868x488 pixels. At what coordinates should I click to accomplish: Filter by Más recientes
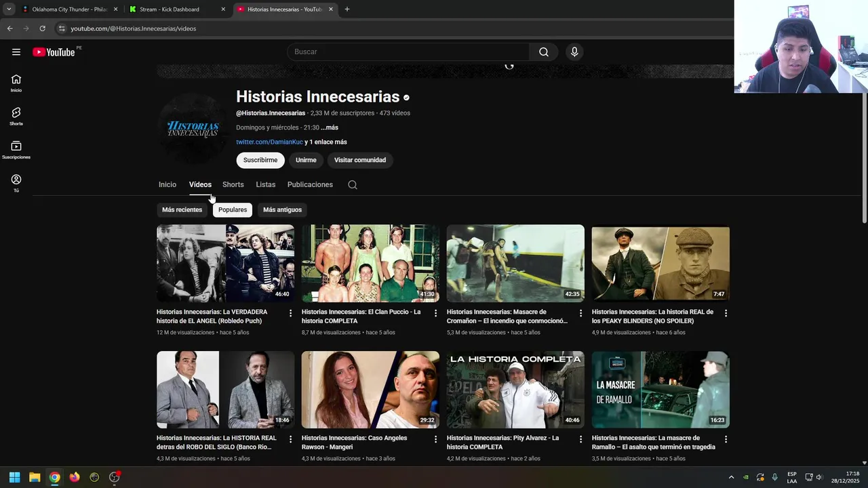(182, 209)
